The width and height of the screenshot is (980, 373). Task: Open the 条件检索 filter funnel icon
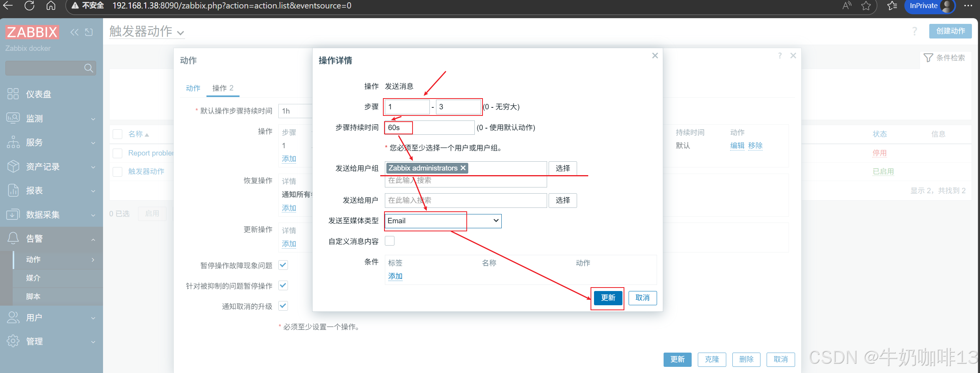928,58
